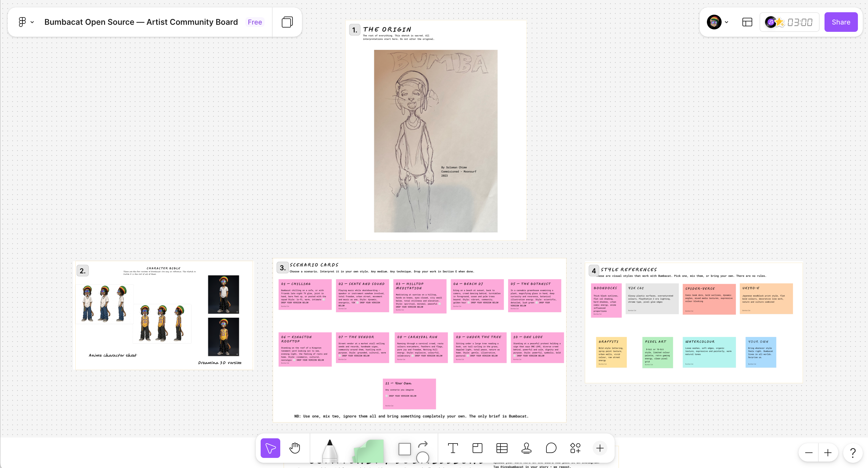Click the user avatar in top bar
Screen dimensions: 868x468
[714, 22]
